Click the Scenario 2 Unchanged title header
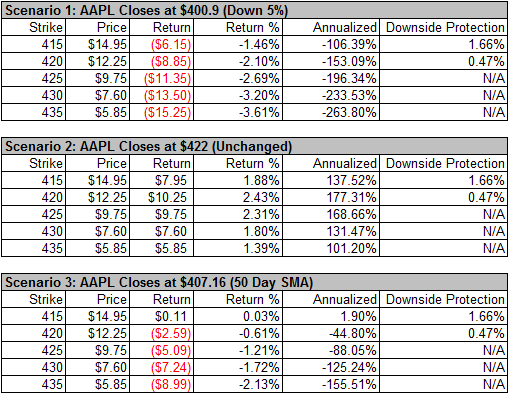The height and width of the screenshot is (393, 510). point(255,146)
